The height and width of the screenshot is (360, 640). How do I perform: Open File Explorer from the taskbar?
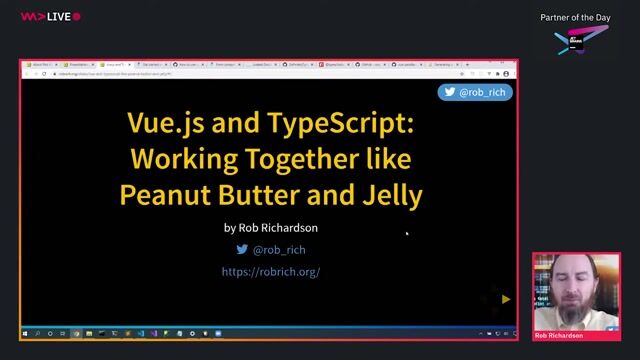tap(89, 333)
